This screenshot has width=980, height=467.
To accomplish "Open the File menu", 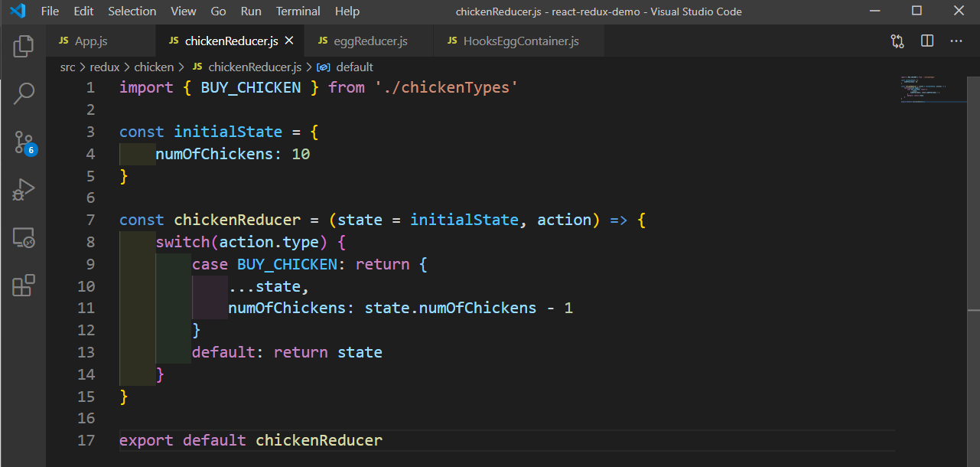I will click(x=50, y=11).
